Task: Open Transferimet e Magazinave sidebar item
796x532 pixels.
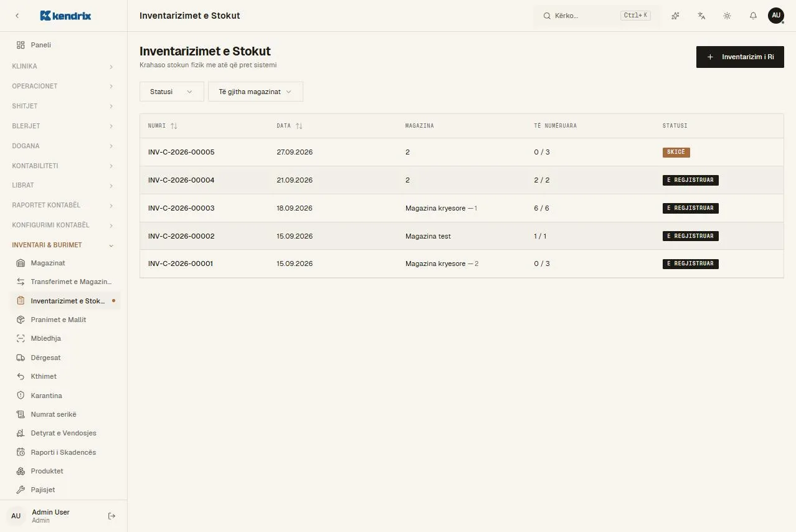Action: (64, 282)
